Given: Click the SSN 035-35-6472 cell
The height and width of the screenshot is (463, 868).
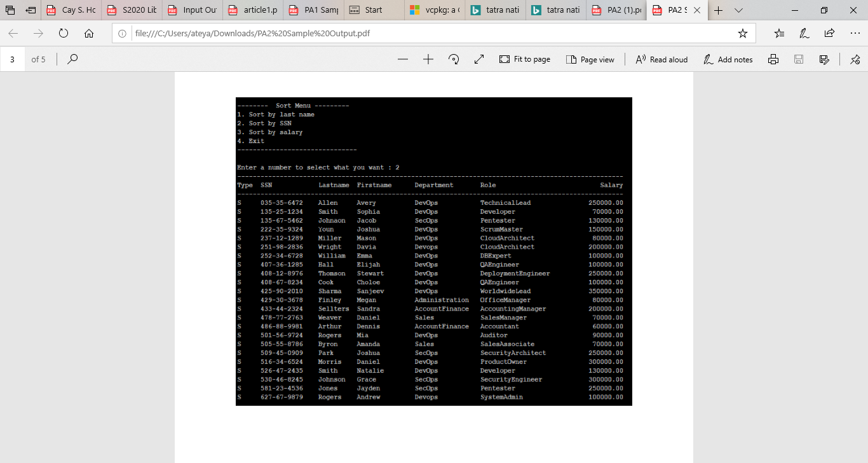Looking at the screenshot, I should (281, 203).
